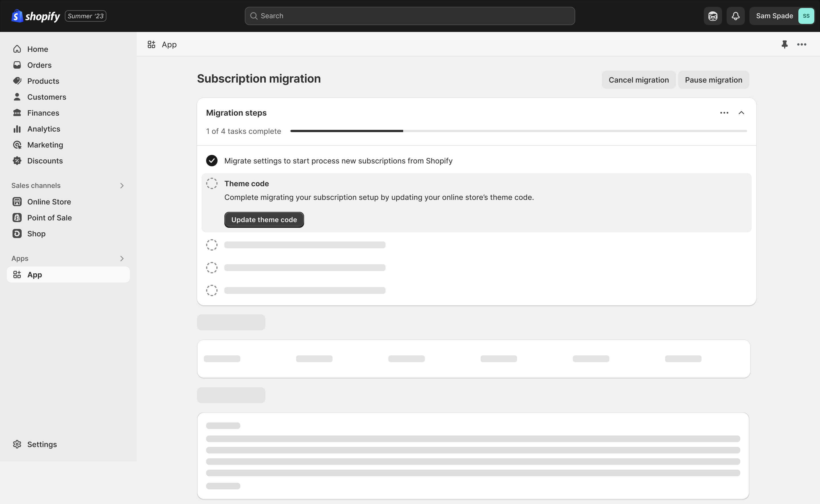Screen dimensions: 820x504
Task: Click the Sales channels heading
Action: pyautogui.click(x=36, y=186)
